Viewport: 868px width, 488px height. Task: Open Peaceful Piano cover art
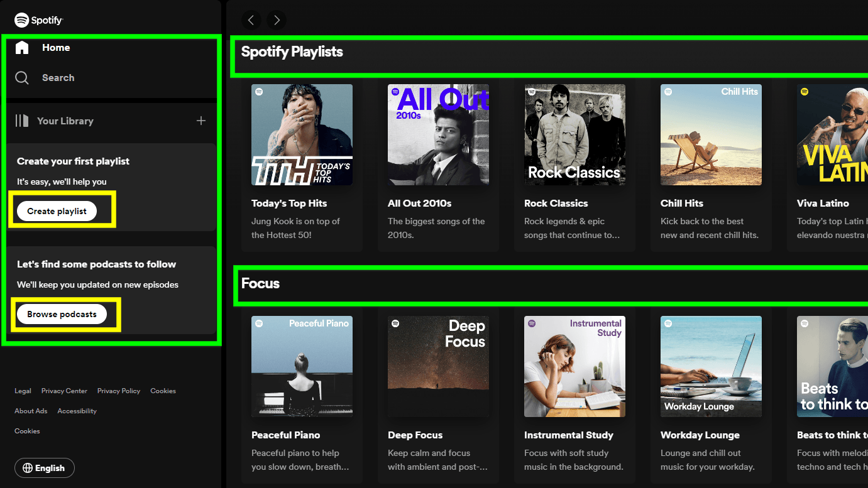pos(302,367)
